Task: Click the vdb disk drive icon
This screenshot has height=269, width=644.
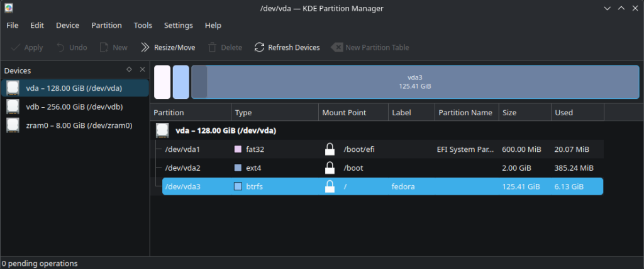Action: click(x=13, y=106)
